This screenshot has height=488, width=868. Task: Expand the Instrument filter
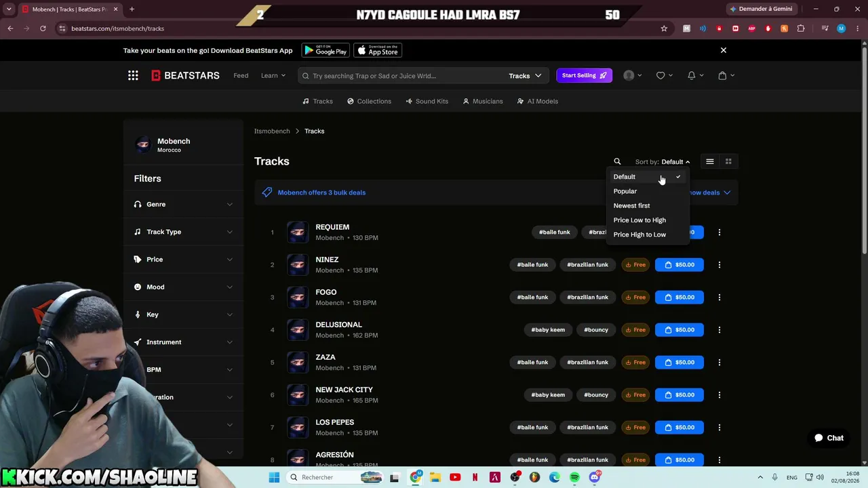(x=184, y=342)
